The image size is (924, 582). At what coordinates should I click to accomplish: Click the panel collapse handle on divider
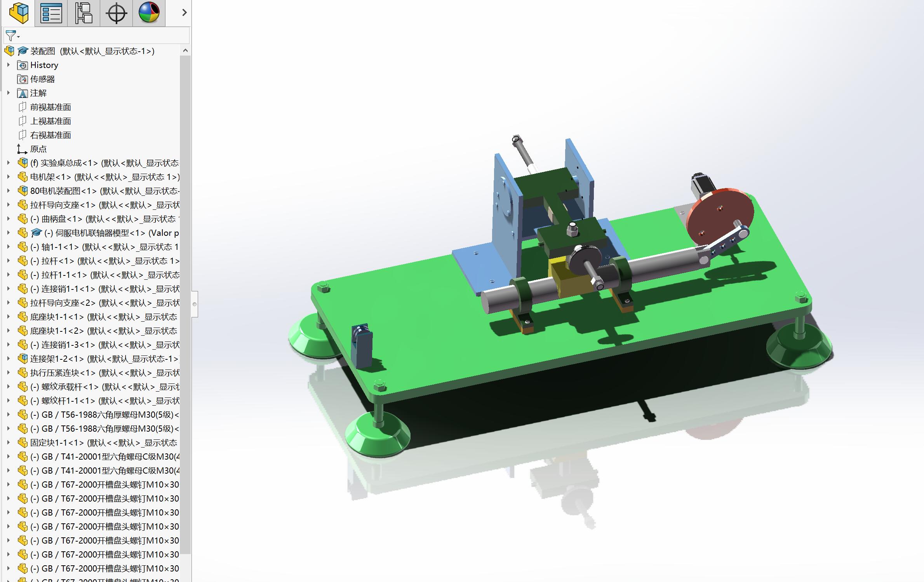point(195,304)
